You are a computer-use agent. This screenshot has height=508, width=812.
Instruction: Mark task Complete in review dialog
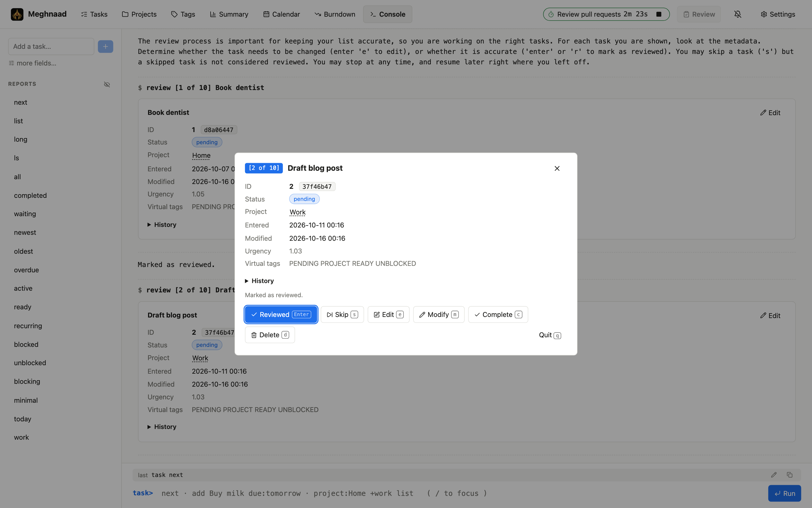[x=498, y=314]
